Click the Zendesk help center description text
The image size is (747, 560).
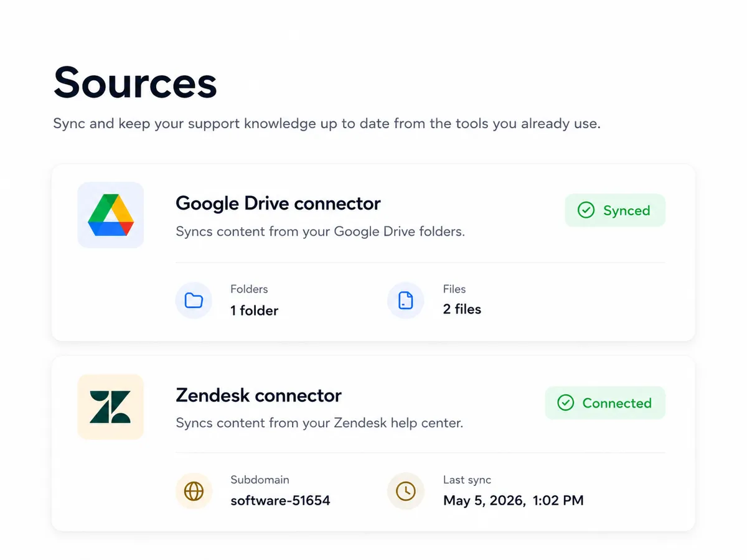tap(320, 423)
